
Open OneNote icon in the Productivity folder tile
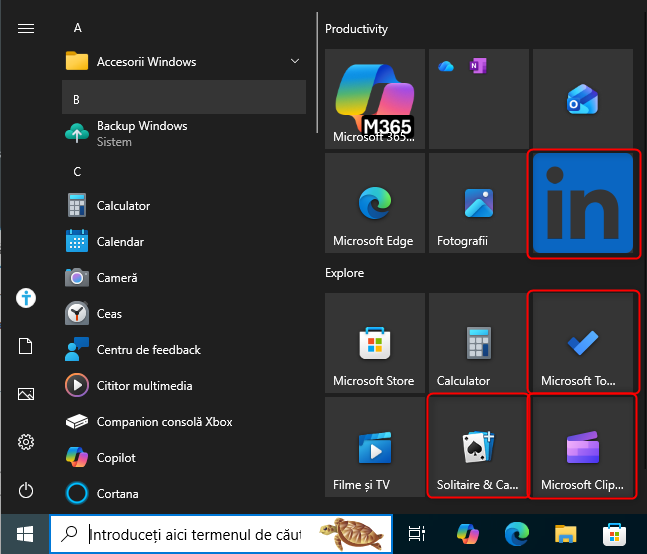coord(478,66)
